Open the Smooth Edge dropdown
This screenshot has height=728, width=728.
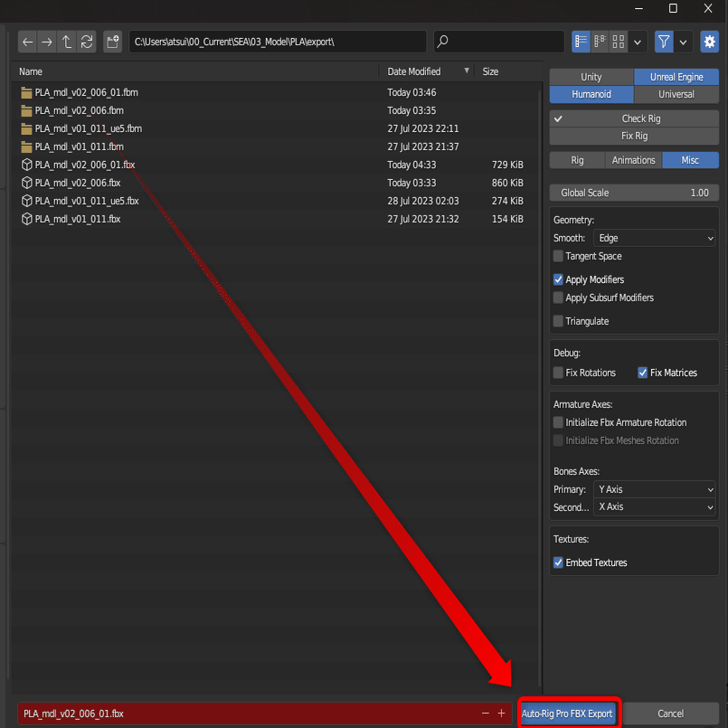(654, 238)
